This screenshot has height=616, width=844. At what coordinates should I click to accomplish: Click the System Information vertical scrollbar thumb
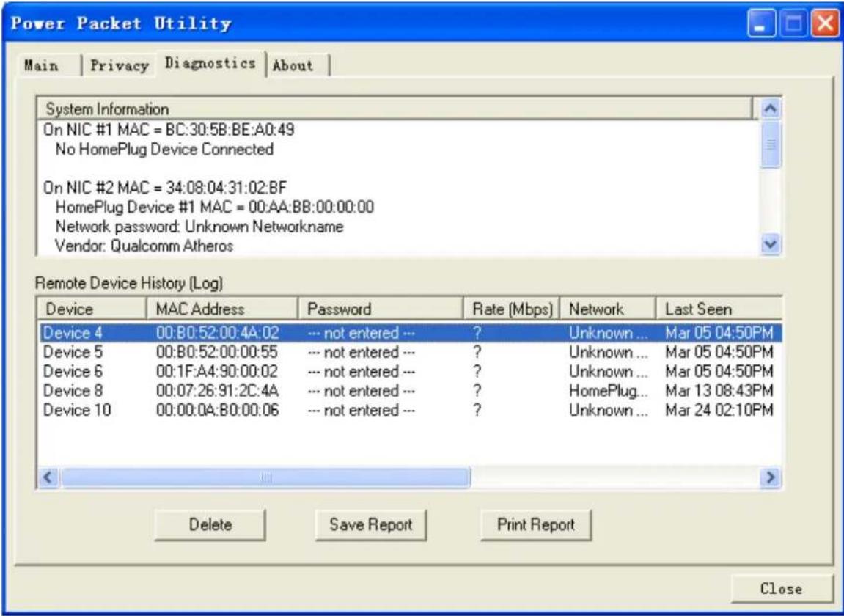(x=770, y=144)
